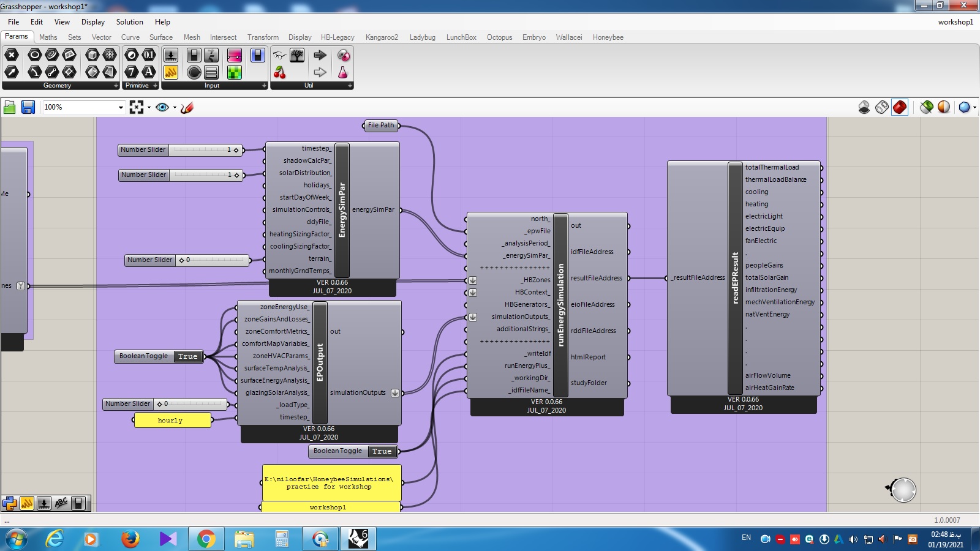Image resolution: width=980 pixels, height=551 pixels.
Task: Select the Integer '7' primitive icon
Action: click(x=132, y=72)
